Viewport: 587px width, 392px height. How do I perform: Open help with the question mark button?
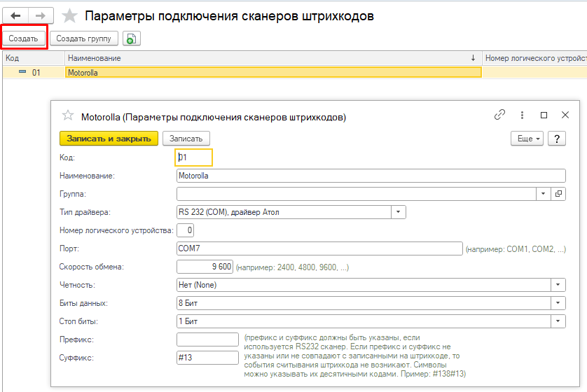(x=557, y=139)
